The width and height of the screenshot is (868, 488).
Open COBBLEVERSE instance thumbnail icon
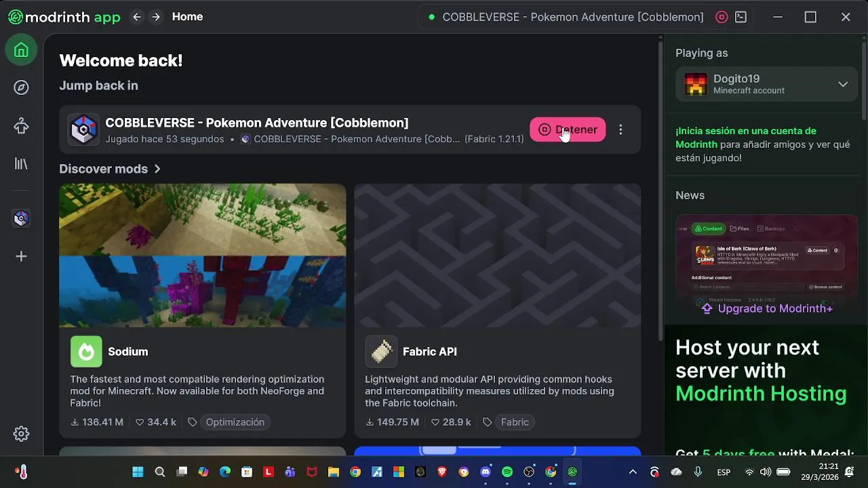pyautogui.click(x=83, y=129)
